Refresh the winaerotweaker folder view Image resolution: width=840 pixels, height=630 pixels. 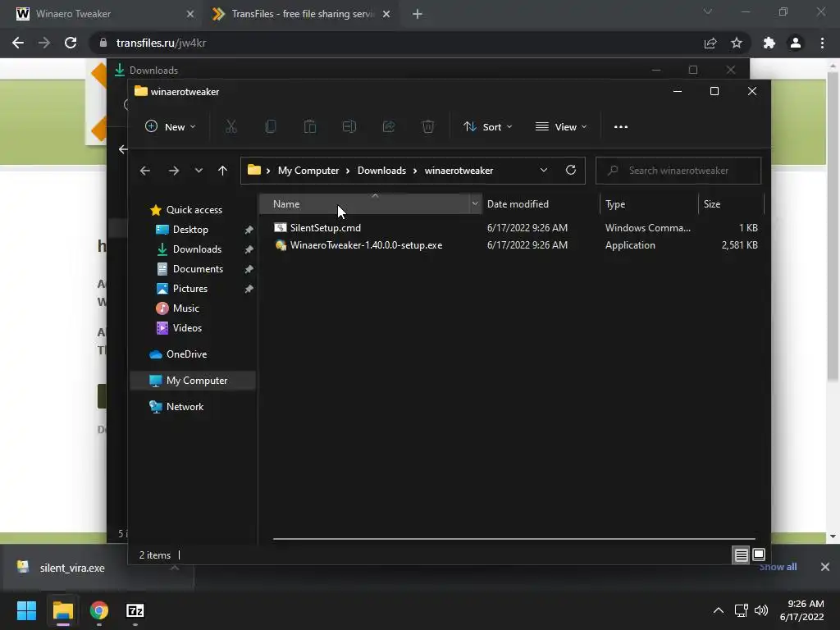point(571,170)
